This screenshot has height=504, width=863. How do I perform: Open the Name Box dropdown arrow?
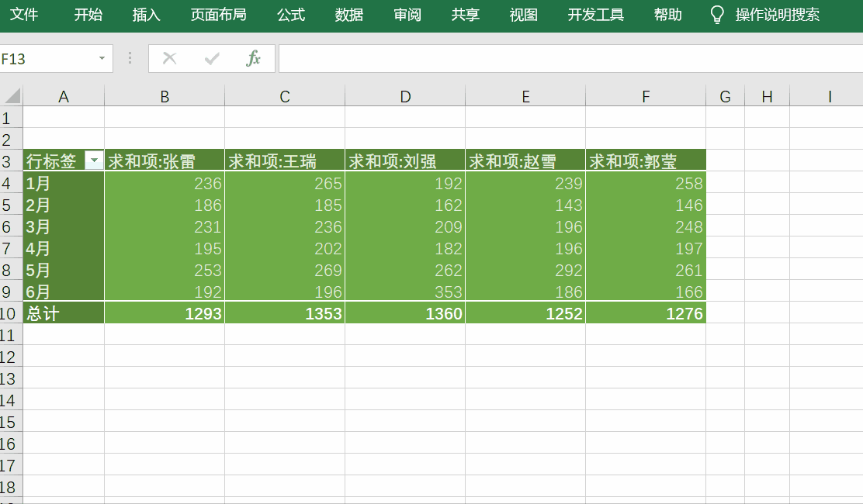[x=101, y=58]
